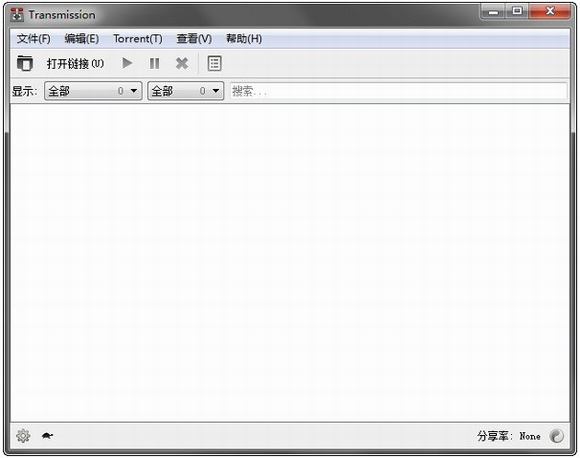
Task: Click inside the 搜索 search field
Action: point(398,91)
